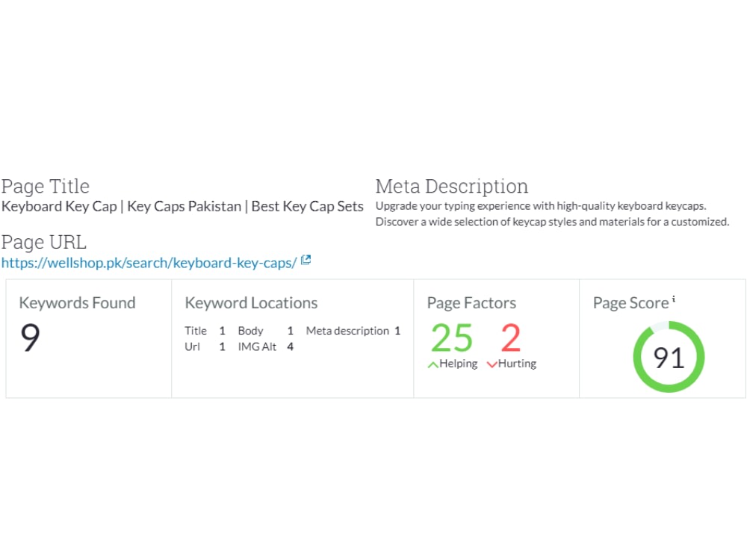The height and width of the screenshot is (560, 747).
Task: Click the Page URL heading
Action: pyautogui.click(x=44, y=242)
